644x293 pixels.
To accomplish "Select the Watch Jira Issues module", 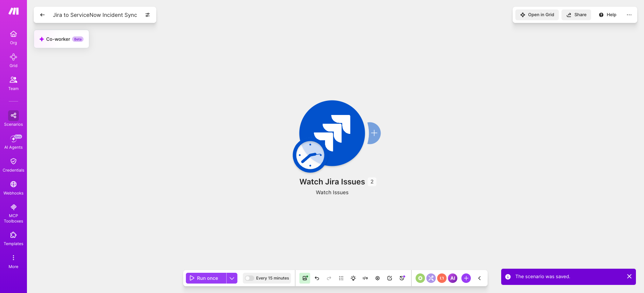I will 332,133.
